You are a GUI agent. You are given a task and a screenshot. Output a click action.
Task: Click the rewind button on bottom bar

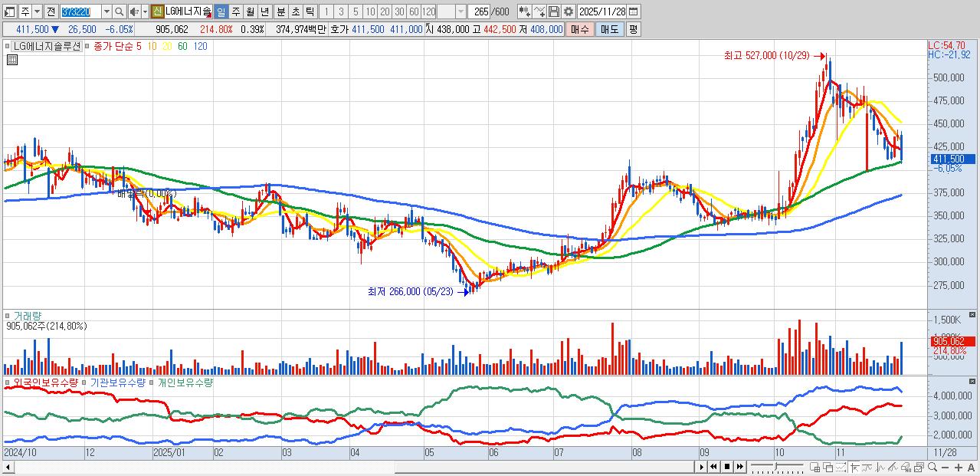[713, 467]
